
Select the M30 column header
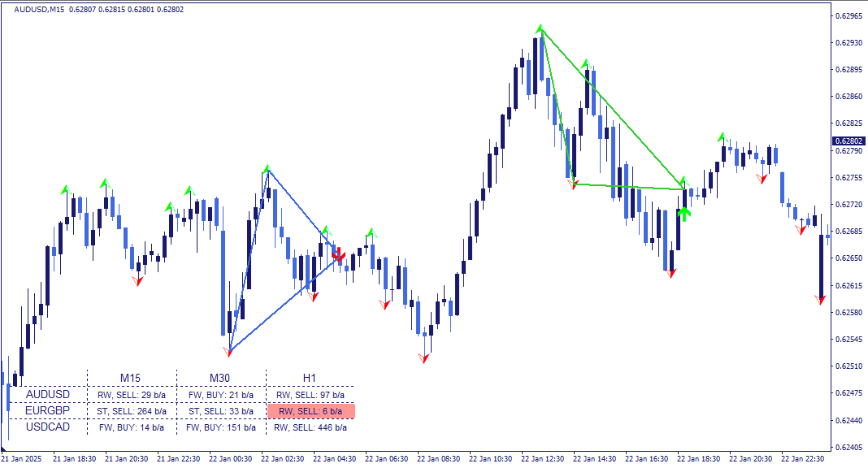(x=219, y=378)
